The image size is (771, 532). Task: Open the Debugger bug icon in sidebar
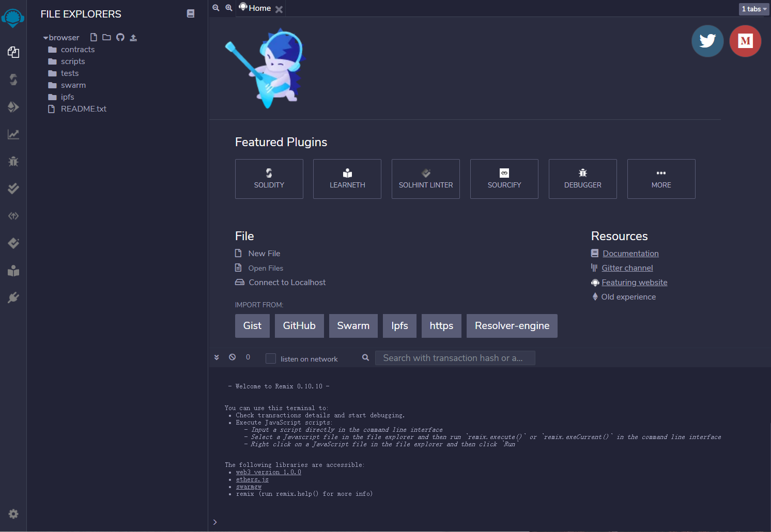coord(13,162)
